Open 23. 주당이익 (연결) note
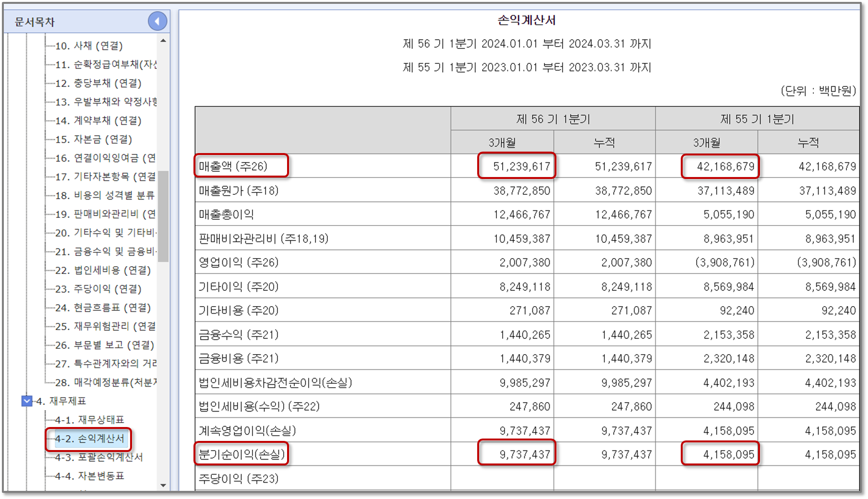 (98, 289)
